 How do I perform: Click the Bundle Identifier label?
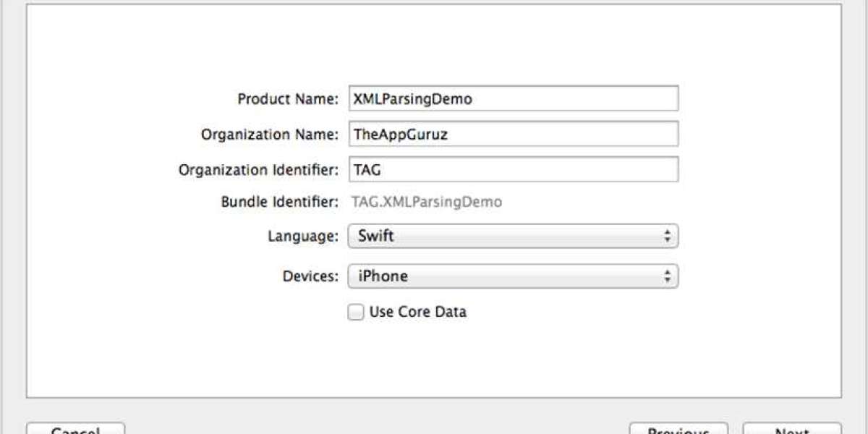[x=279, y=202]
